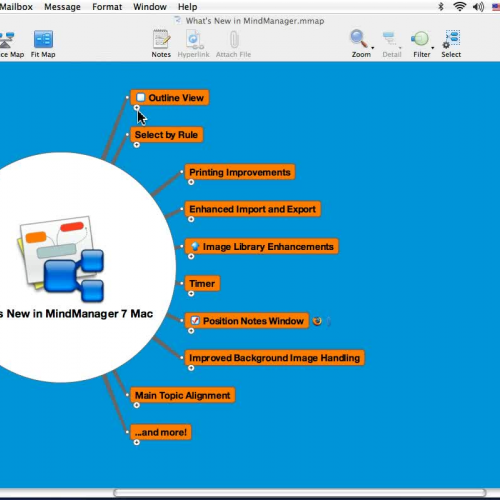Click the horizontal scrollbar at the bottom
Screen dimensions: 500x500
tap(299, 492)
